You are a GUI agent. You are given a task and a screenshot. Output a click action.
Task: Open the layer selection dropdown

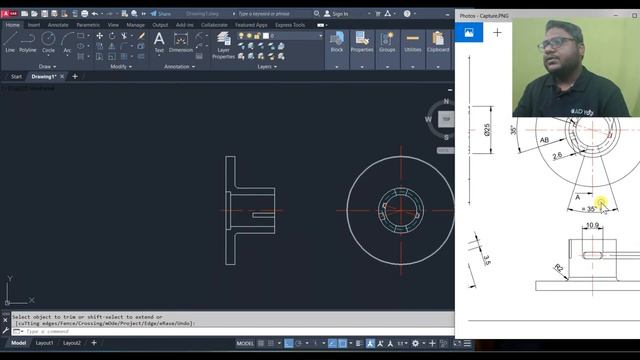tap(320, 36)
